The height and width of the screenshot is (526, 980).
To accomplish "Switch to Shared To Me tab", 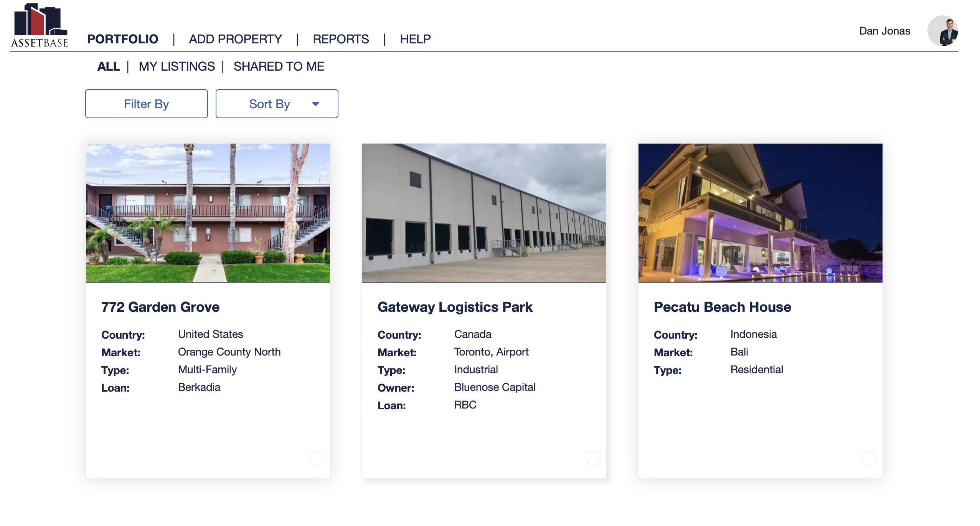I will [x=279, y=66].
